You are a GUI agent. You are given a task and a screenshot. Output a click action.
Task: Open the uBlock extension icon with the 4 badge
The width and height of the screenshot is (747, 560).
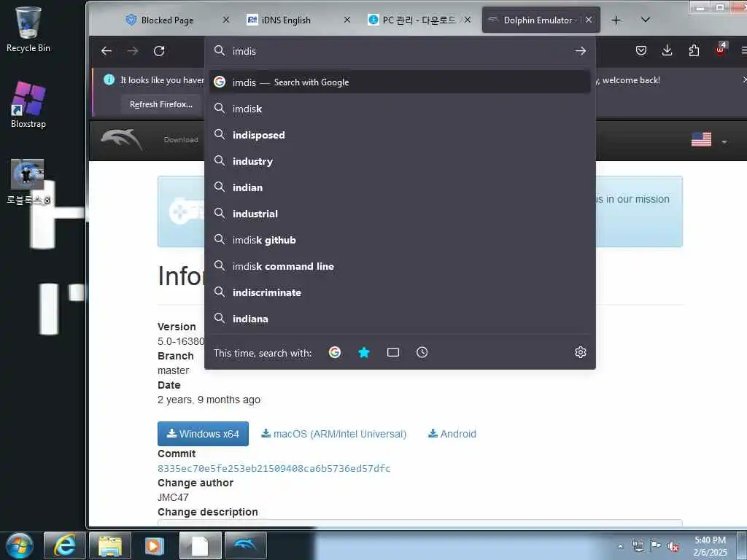point(720,50)
